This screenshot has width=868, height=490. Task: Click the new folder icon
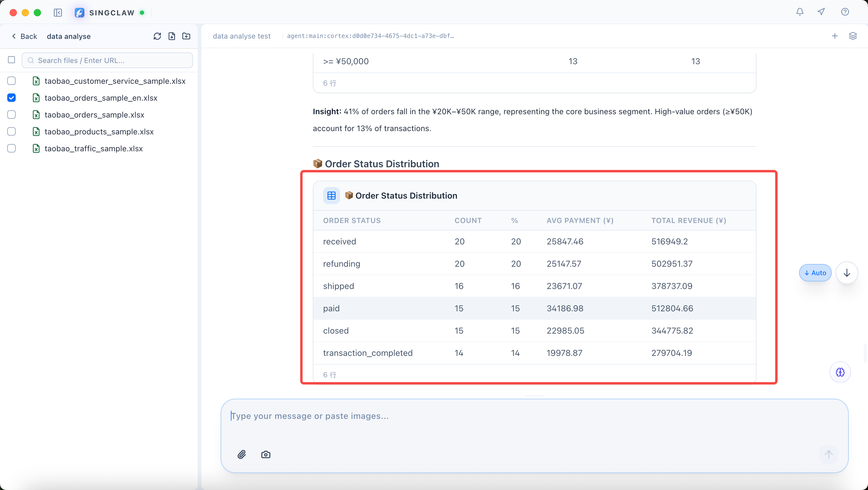(186, 36)
